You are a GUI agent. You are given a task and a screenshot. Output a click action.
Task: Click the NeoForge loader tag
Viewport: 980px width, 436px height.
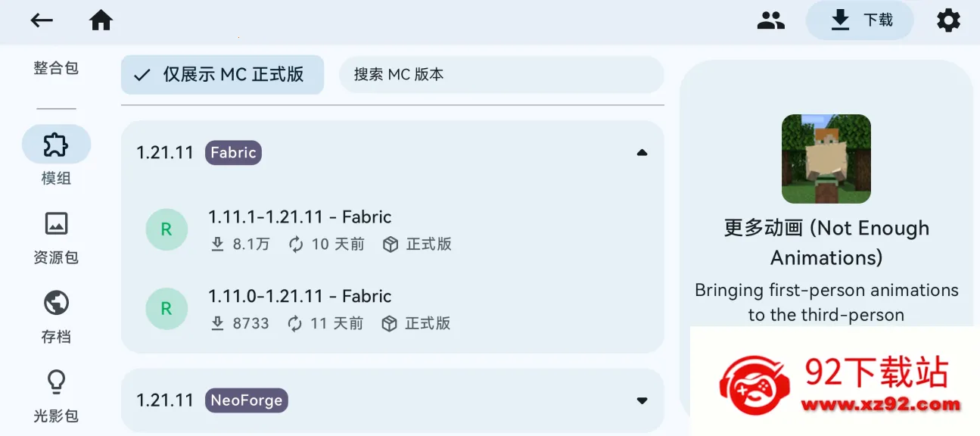pyautogui.click(x=247, y=400)
